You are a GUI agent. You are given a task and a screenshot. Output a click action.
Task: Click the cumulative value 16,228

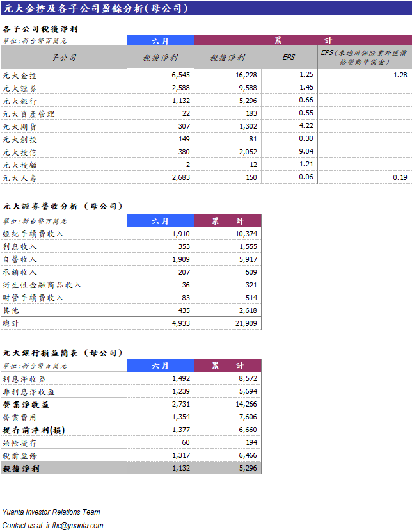[246, 75]
